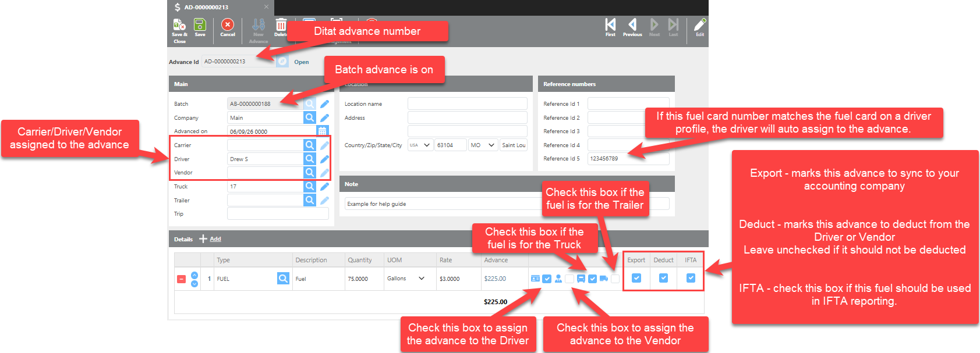This screenshot has height=353, width=980.
Task: Click City field showing Saint Lou
Action: 514,145
